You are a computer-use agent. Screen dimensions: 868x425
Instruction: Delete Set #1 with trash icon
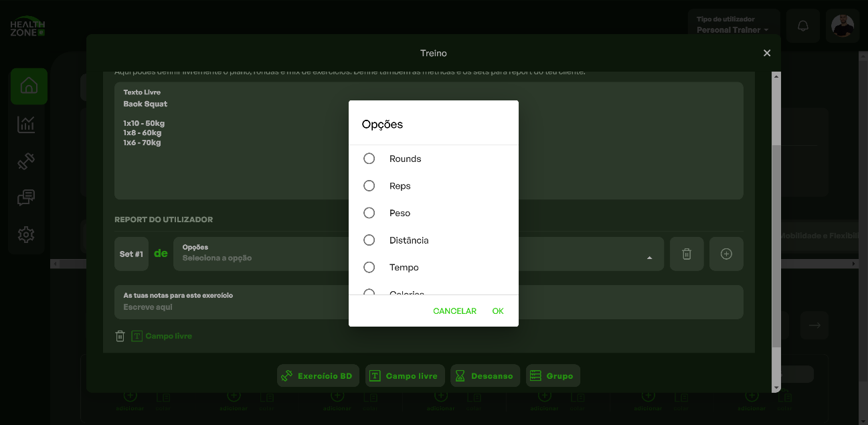click(687, 254)
